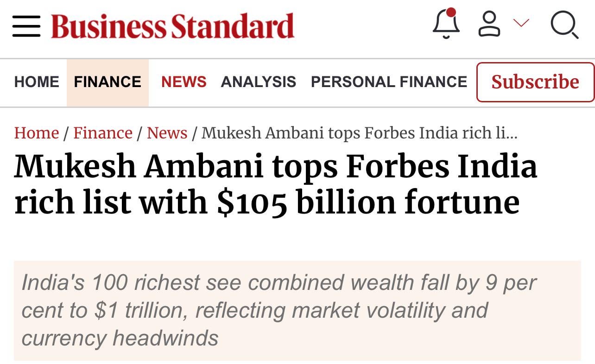Click the red notification badge dot
595x364 pixels.
[x=451, y=13]
